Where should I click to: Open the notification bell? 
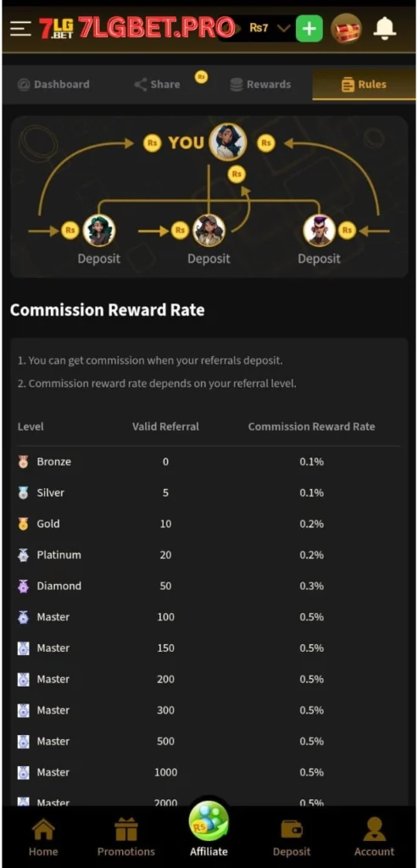pos(385,28)
